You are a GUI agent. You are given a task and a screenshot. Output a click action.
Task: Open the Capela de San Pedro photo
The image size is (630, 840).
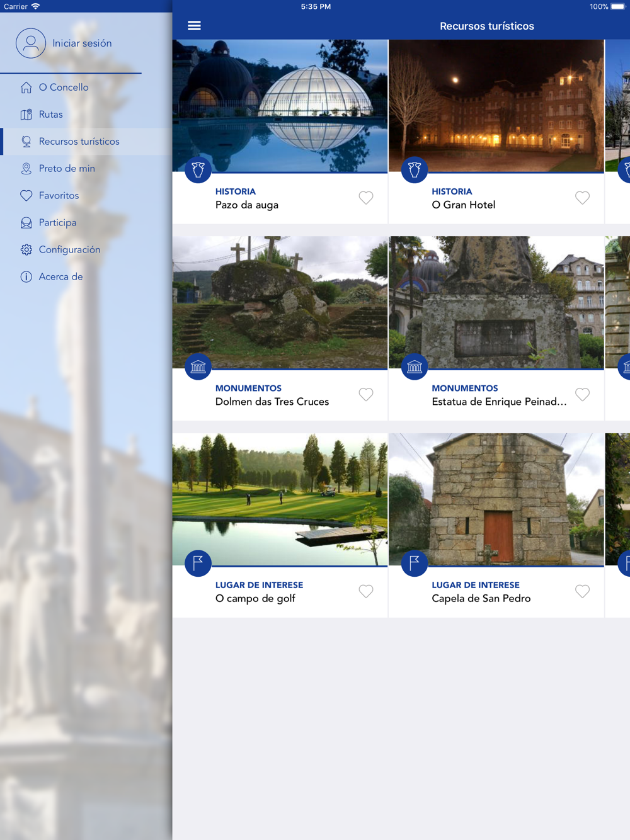tap(496, 499)
